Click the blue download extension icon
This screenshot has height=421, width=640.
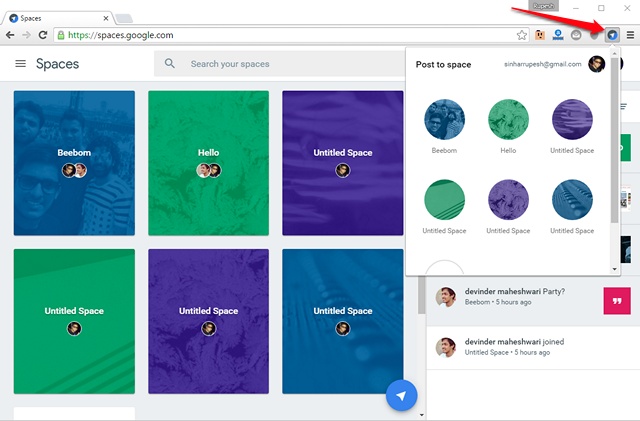click(x=558, y=35)
